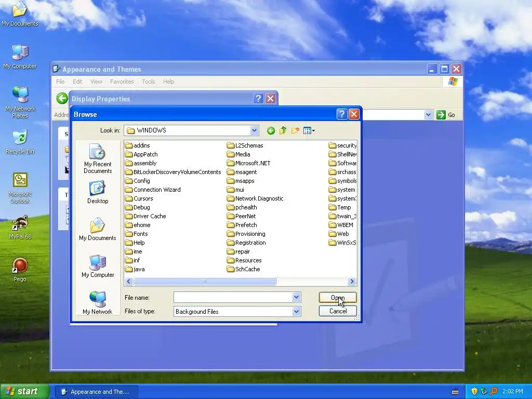This screenshot has width=532, height=399.
Task: Create new folder using Browse toolbar icon
Action: click(295, 130)
